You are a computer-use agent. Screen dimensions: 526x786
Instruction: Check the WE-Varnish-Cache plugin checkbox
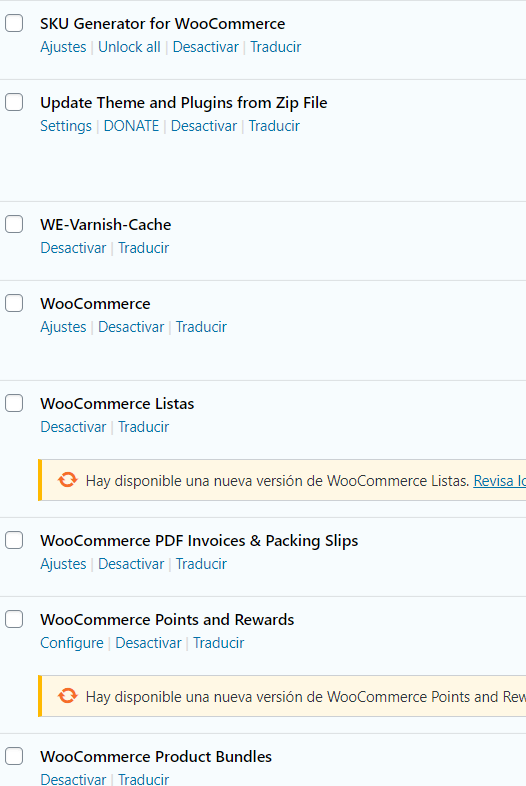(x=14, y=224)
